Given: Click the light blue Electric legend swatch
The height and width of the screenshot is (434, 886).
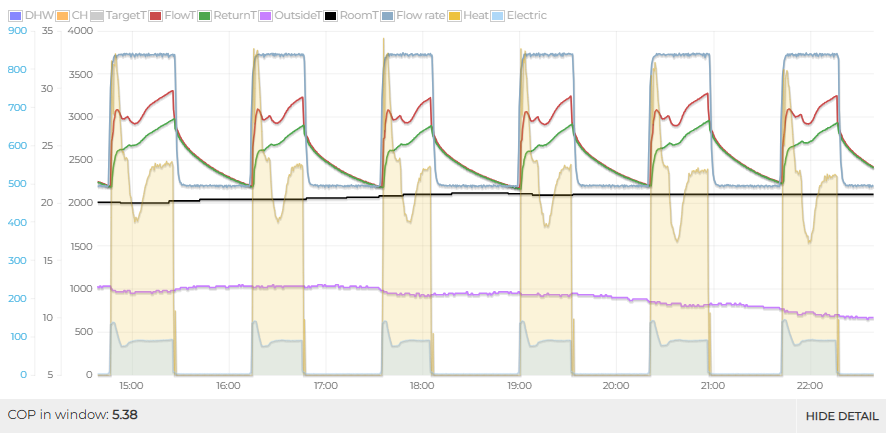Looking at the screenshot, I should (499, 16).
